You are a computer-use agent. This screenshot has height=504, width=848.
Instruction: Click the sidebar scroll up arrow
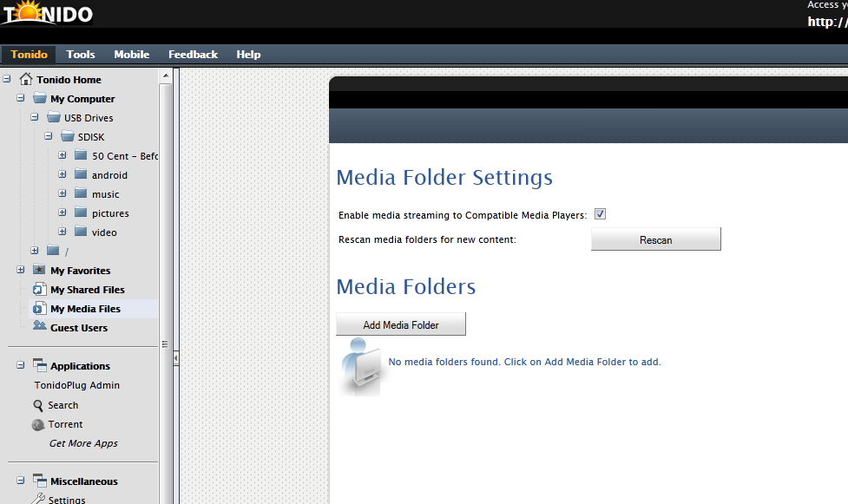(x=166, y=75)
